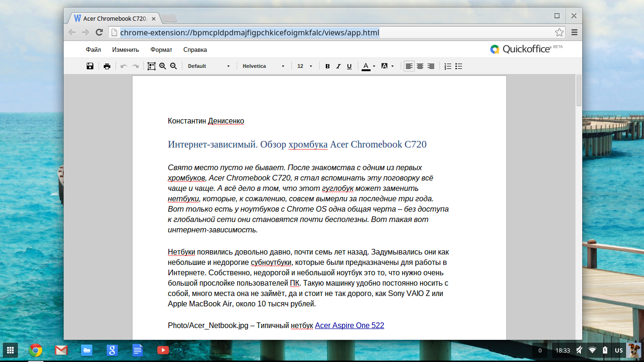Click the Print icon in toolbar

tap(107, 66)
